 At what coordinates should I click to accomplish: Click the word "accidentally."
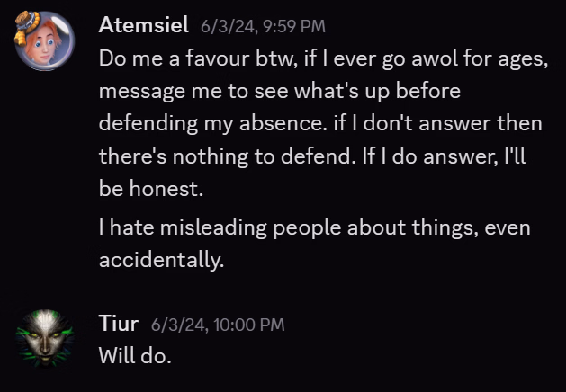click(x=161, y=260)
